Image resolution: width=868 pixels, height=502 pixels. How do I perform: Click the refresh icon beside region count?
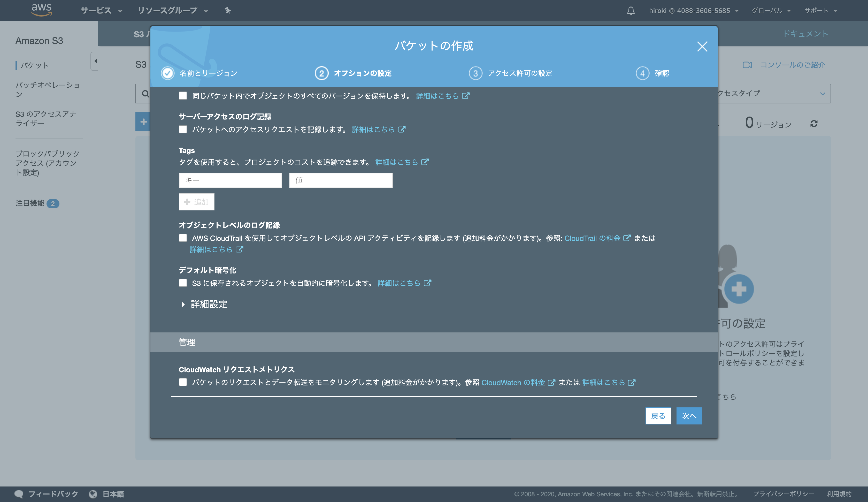click(x=813, y=124)
